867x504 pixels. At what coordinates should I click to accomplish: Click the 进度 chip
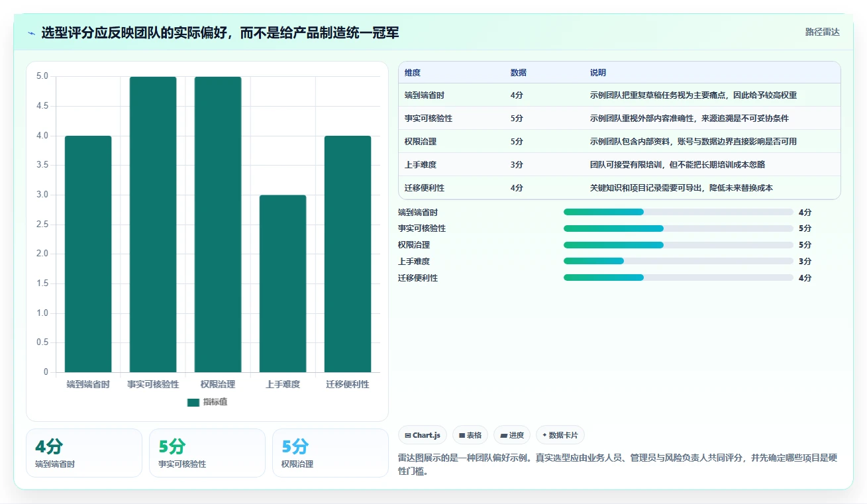[x=512, y=435]
